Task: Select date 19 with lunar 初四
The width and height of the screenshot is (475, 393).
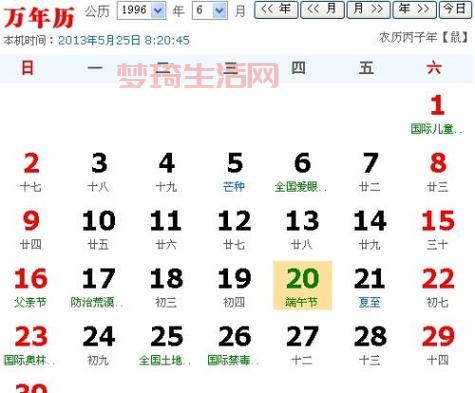Action: [235, 287]
